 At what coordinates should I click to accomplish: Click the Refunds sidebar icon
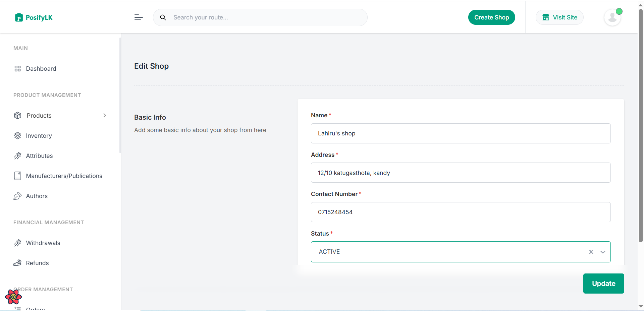click(x=18, y=263)
